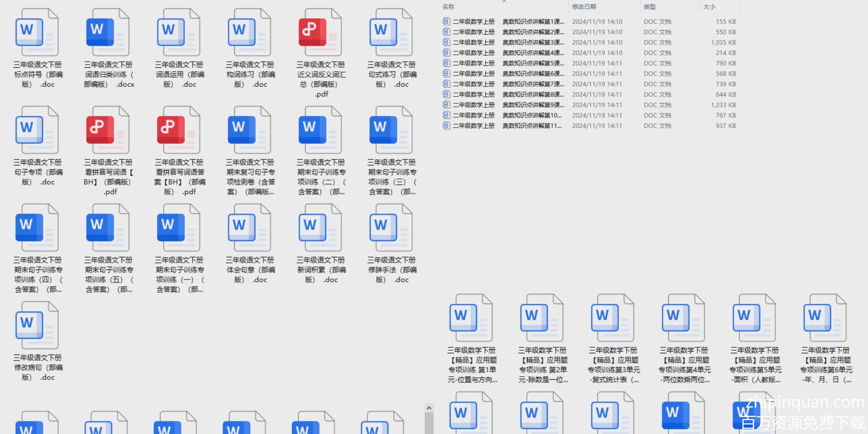Click the left pane scrollbar thumb
This screenshot has width=868, height=434.
tap(429, 423)
